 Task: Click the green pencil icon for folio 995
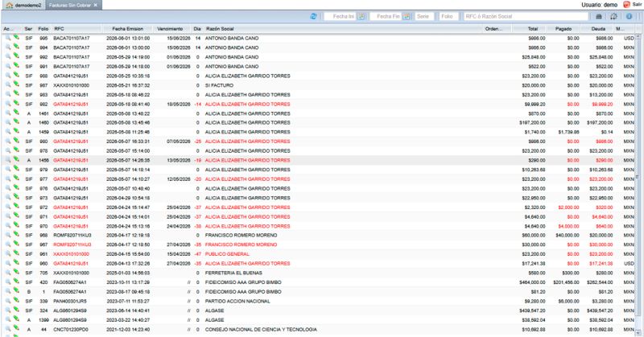16,37
